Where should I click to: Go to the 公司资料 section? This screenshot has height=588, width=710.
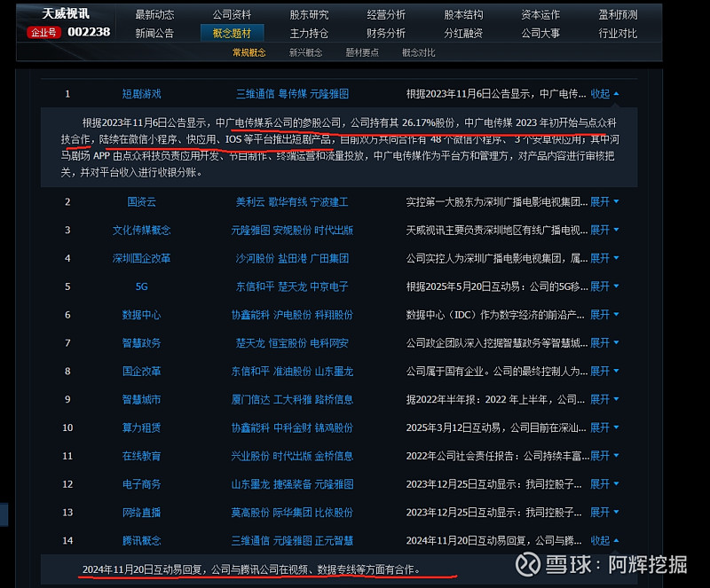click(x=232, y=15)
